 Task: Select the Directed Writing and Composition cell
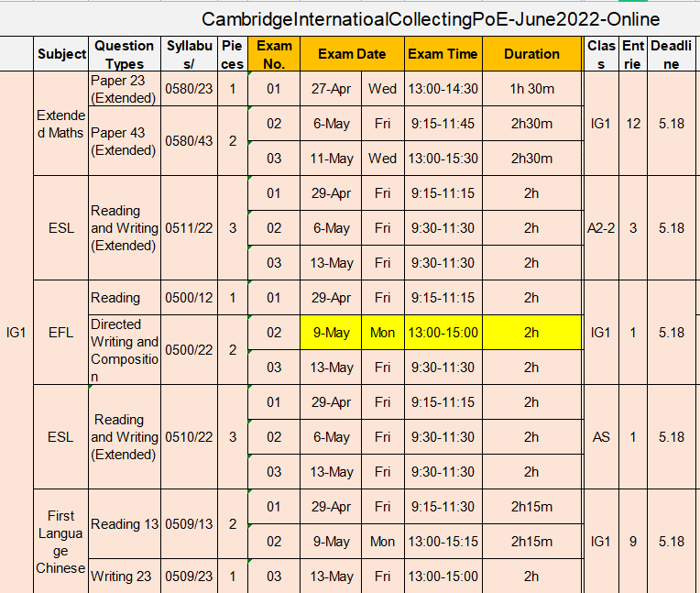125,350
